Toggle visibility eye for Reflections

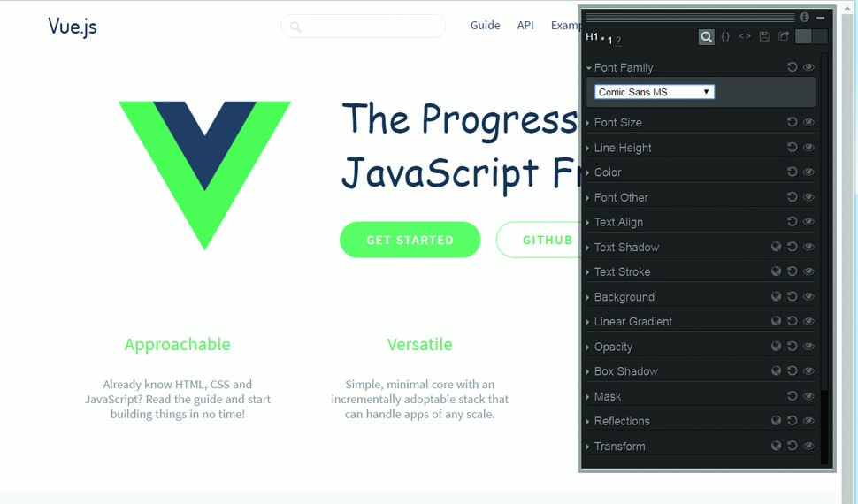[808, 421]
